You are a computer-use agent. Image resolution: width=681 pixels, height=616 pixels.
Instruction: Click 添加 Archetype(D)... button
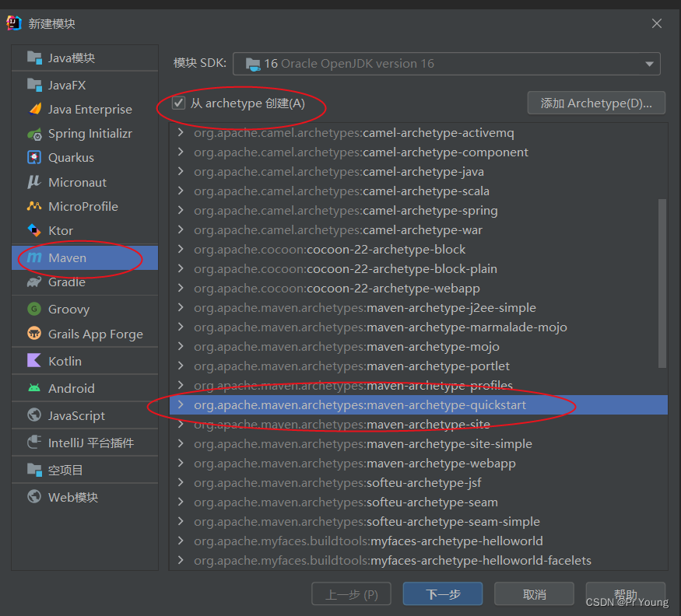596,103
